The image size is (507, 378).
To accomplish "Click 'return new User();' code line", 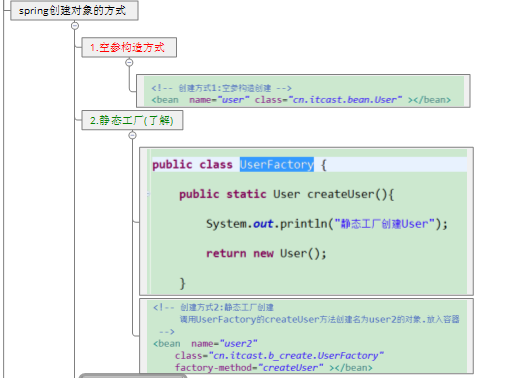I will pos(266,253).
